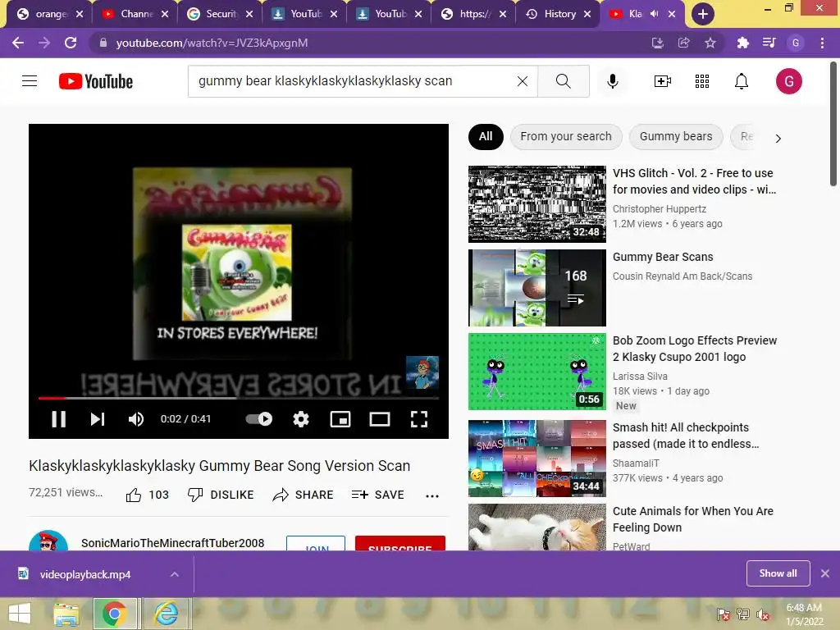Open Cute Animals for When You Are Feeling Down

[x=692, y=519]
